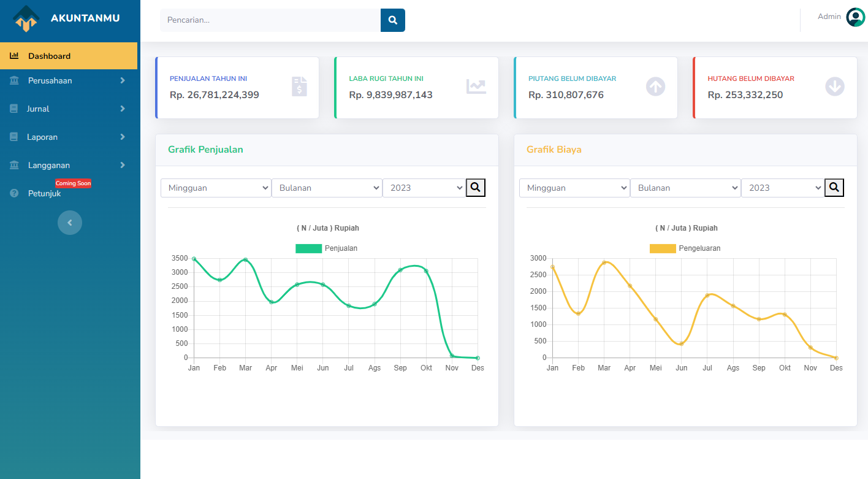The image size is (868, 479).
Task: Click the Akuntanmu logo icon
Action: 26,18
